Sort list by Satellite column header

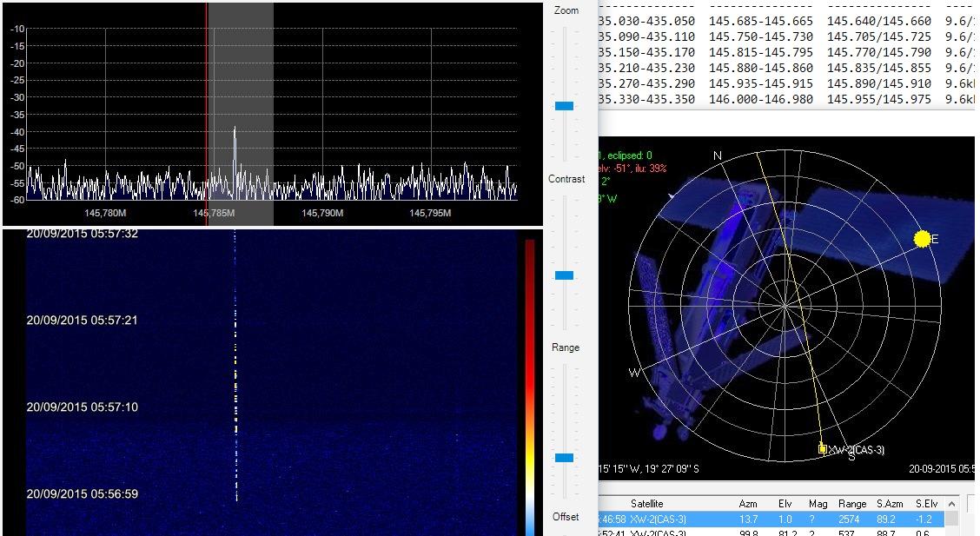pos(646,504)
